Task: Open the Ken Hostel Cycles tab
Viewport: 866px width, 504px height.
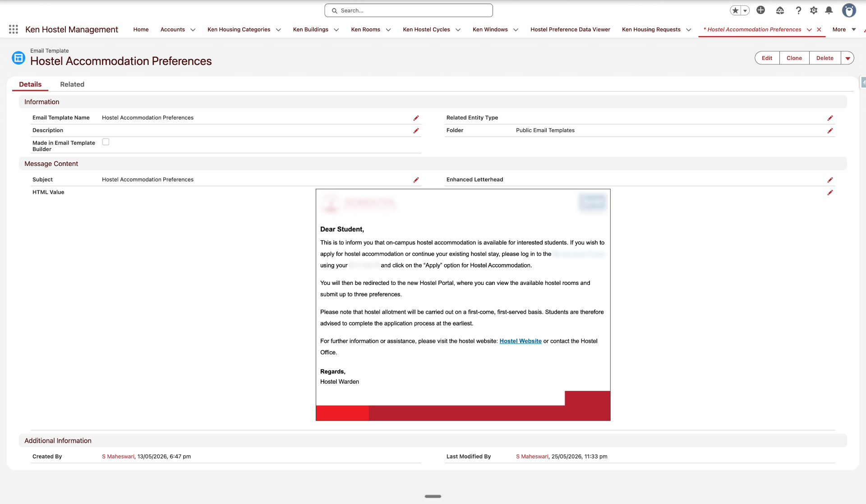Action: (426, 30)
